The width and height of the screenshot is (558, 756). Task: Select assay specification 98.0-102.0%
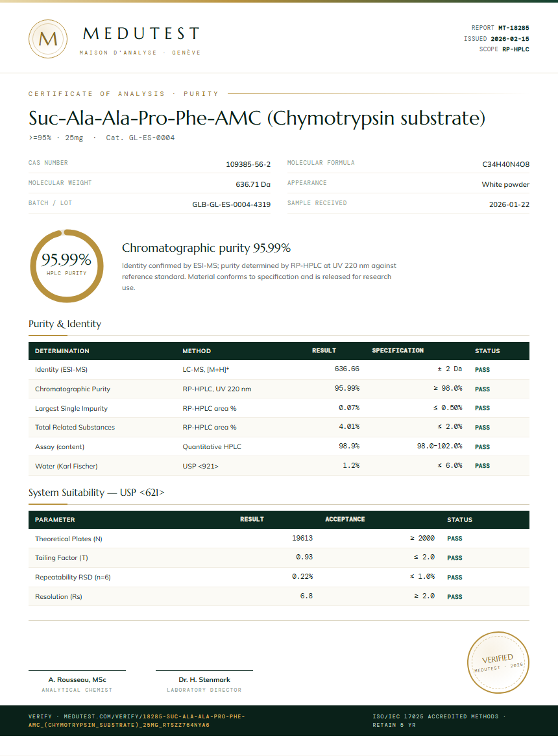coord(439,446)
